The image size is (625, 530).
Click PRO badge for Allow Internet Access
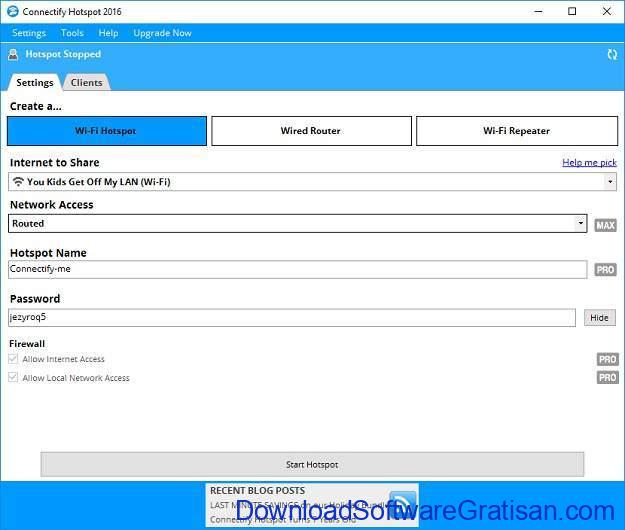[x=607, y=359]
